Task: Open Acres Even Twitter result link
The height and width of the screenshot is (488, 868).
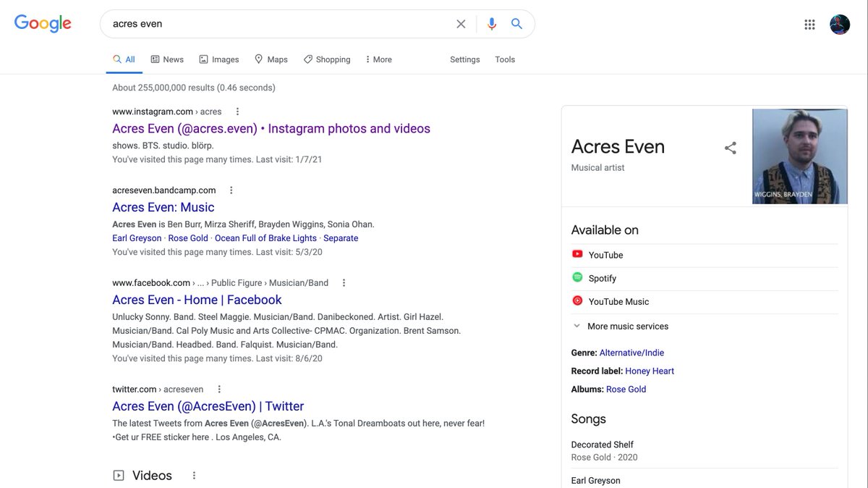Action: point(208,406)
